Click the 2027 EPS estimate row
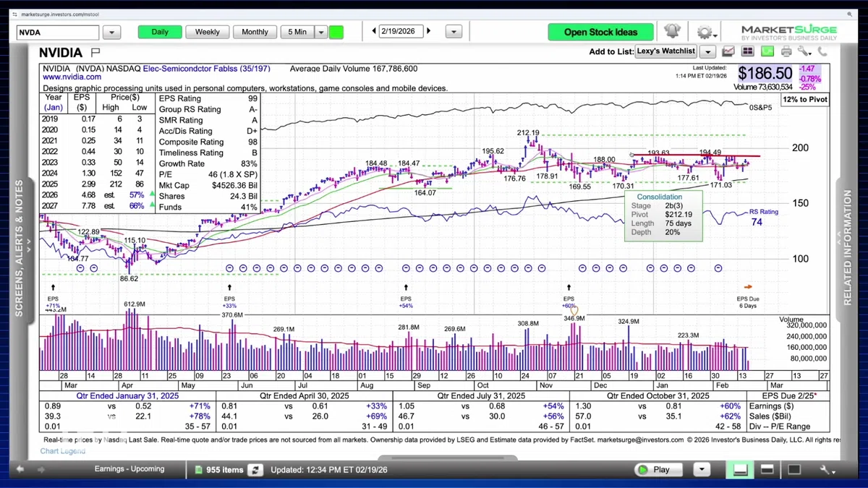 tap(98, 207)
